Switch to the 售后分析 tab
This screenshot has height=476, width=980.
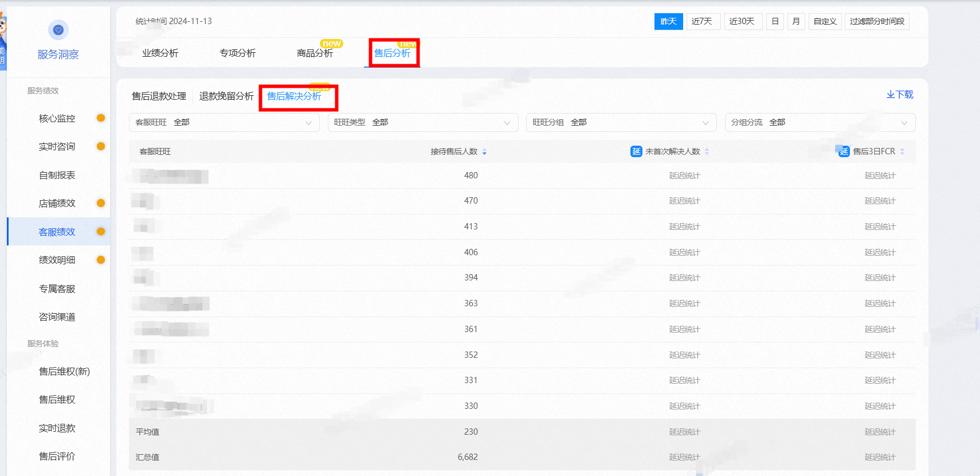393,53
